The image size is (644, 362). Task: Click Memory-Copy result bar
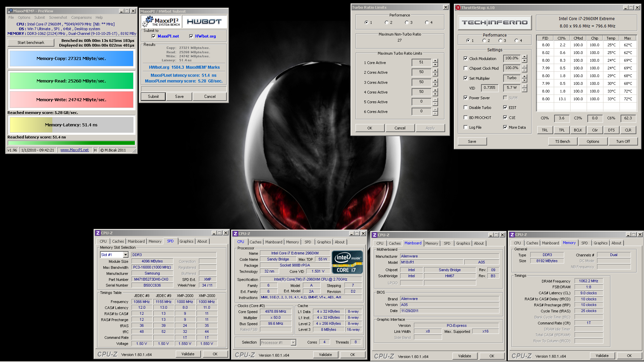click(x=71, y=58)
